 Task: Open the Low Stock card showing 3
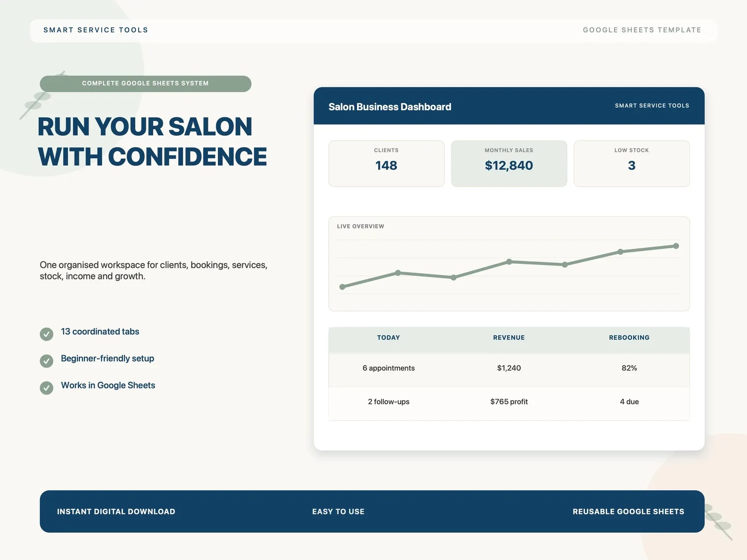click(x=632, y=164)
